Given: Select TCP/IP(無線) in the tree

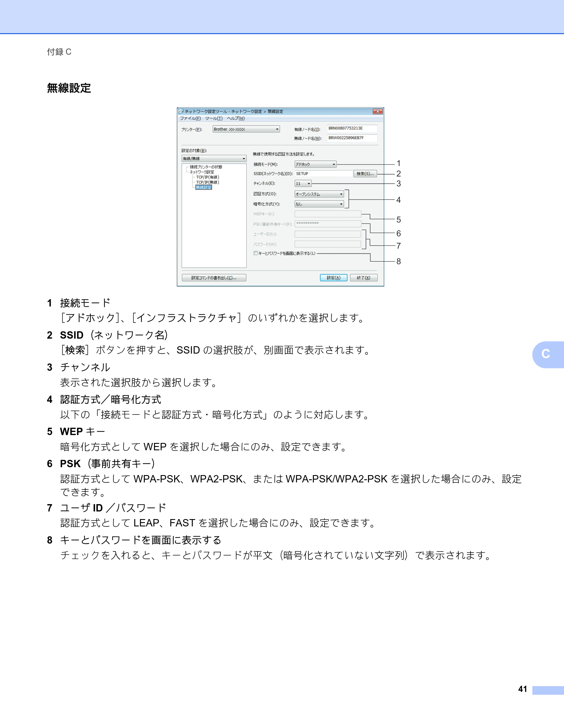Looking at the screenshot, I should (207, 182).
